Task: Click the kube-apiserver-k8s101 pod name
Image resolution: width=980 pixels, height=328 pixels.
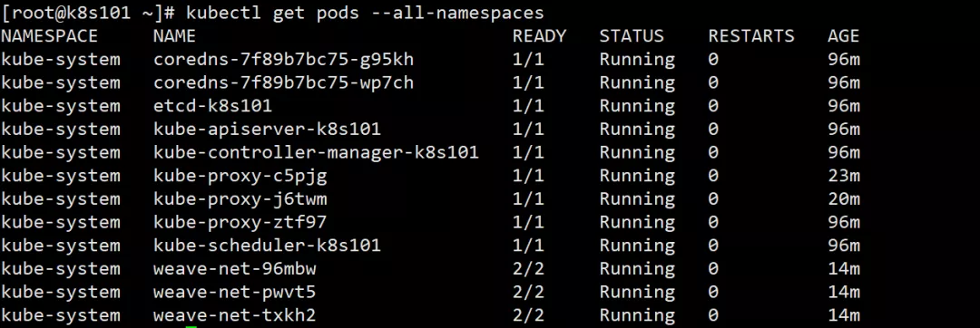Action: pyautogui.click(x=268, y=130)
